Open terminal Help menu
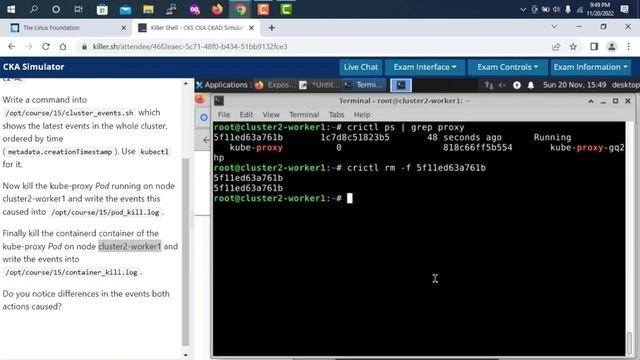640x360 pixels. (x=362, y=115)
